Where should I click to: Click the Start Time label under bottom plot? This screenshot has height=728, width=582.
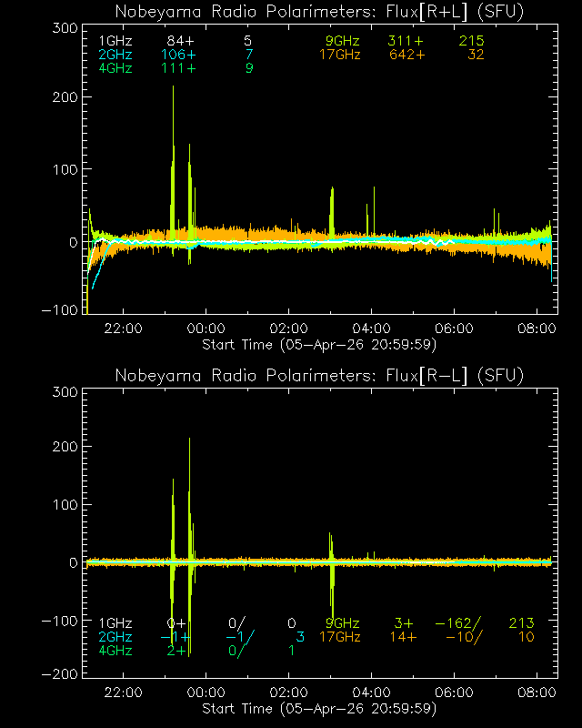[319, 708]
